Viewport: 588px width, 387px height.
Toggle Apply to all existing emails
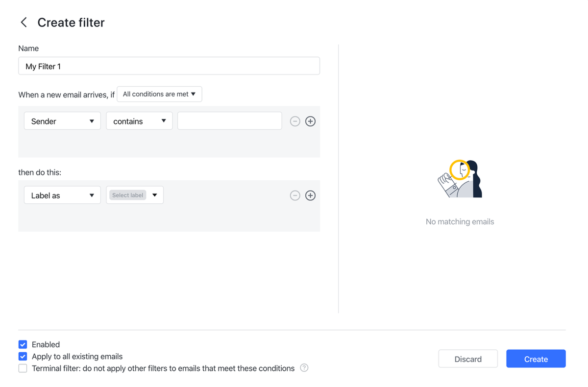pyautogui.click(x=23, y=357)
